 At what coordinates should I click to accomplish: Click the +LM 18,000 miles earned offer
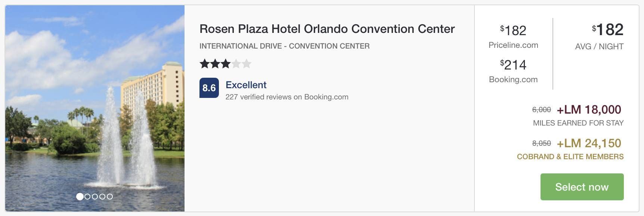tap(589, 109)
